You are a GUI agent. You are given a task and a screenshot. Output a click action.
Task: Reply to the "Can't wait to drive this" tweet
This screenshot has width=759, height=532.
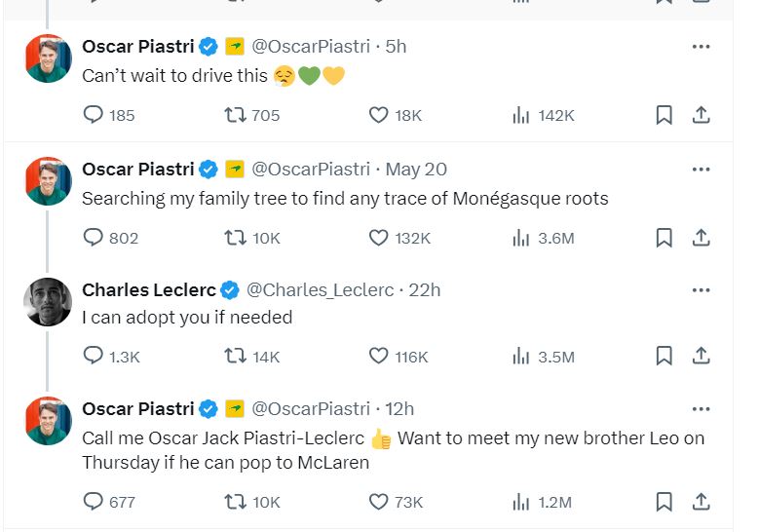coord(94,115)
